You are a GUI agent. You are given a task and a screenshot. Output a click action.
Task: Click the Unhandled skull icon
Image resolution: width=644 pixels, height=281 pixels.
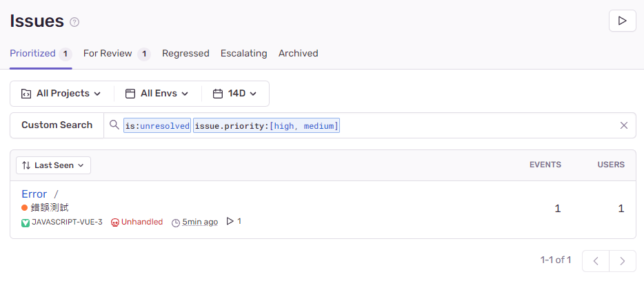(x=115, y=222)
